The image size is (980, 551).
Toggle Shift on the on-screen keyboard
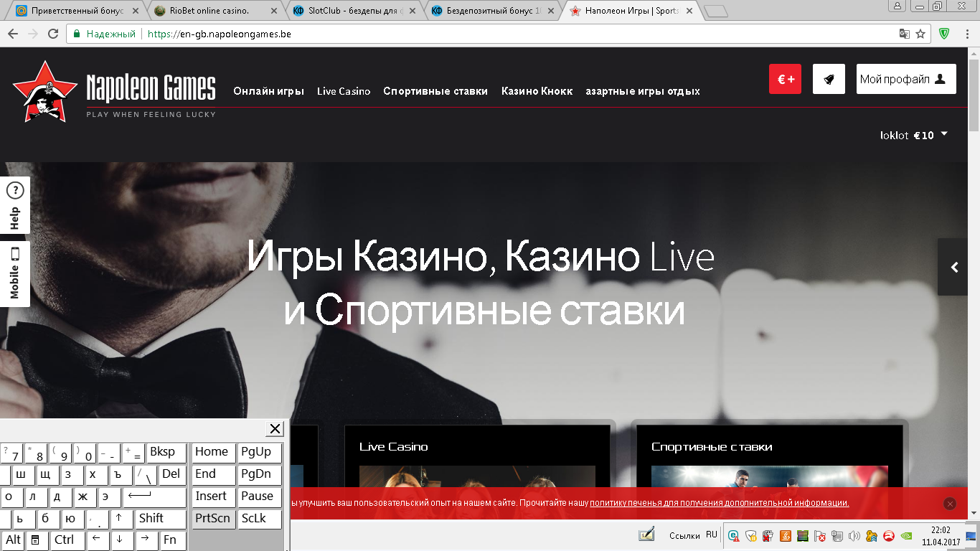161,519
